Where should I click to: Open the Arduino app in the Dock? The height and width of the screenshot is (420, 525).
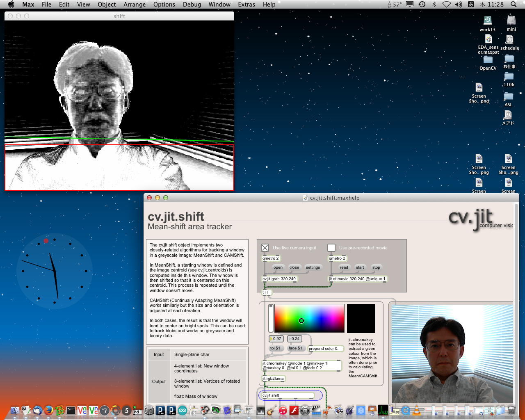coord(182,410)
